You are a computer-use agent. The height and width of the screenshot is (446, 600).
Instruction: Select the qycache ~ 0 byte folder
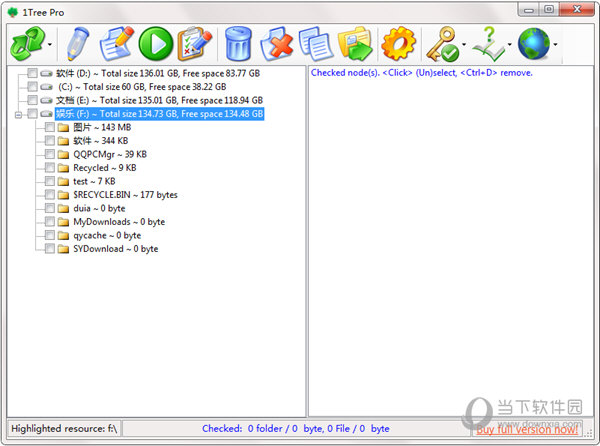[x=107, y=235]
